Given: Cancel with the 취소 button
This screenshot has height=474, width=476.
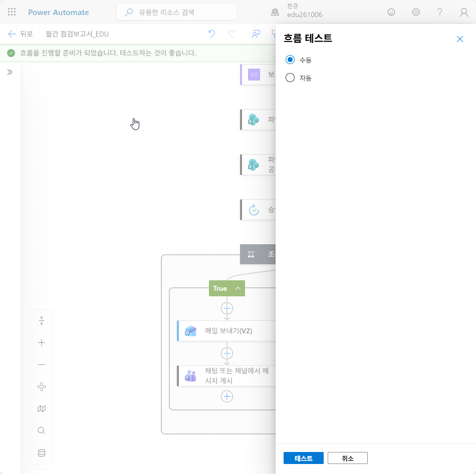Looking at the screenshot, I should (x=348, y=458).
